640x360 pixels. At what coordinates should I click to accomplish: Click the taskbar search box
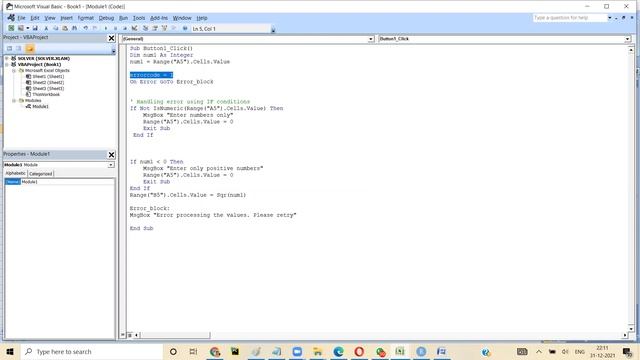pos(91,351)
